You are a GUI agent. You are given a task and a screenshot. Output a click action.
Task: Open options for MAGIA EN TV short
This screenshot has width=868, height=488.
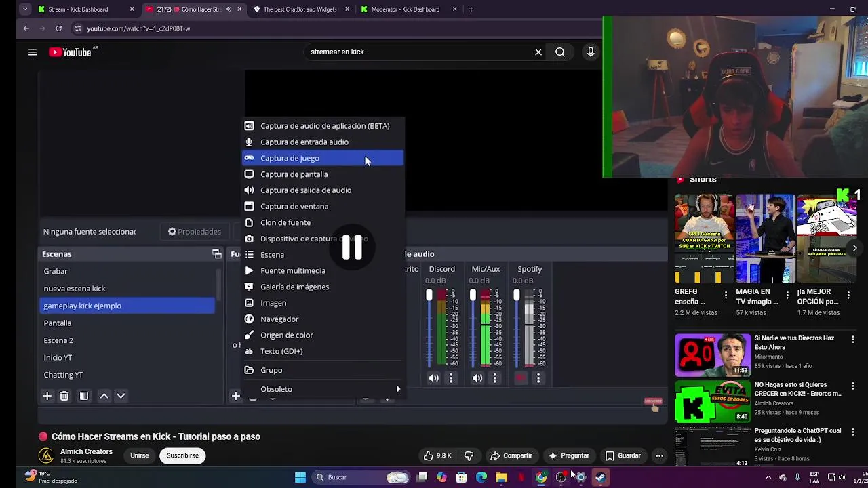[787, 296]
